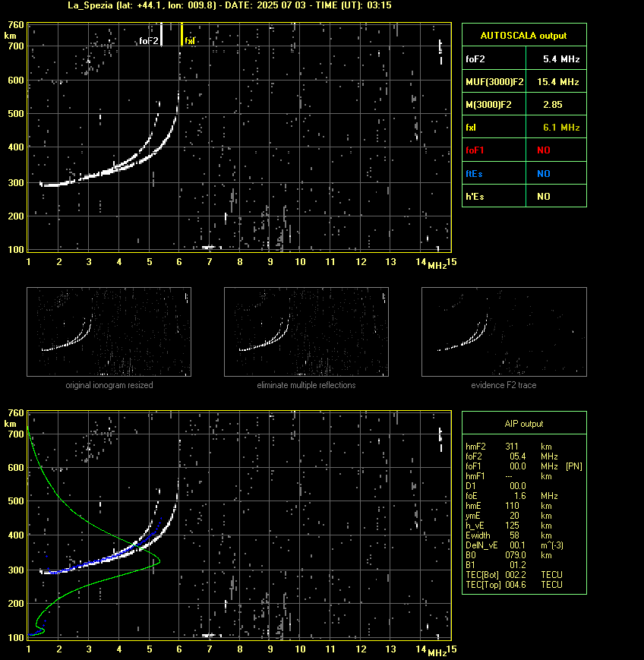Click the hmE 110 km entry
The width and height of the screenshot is (644, 660).
coord(509,506)
